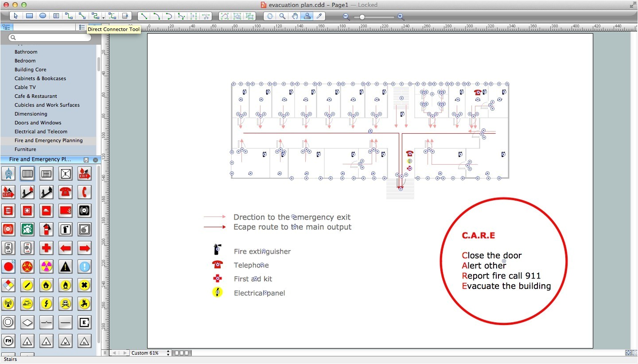The image size is (638, 364).
Task: Choose the red first aid cross symbol
Action: (x=47, y=248)
